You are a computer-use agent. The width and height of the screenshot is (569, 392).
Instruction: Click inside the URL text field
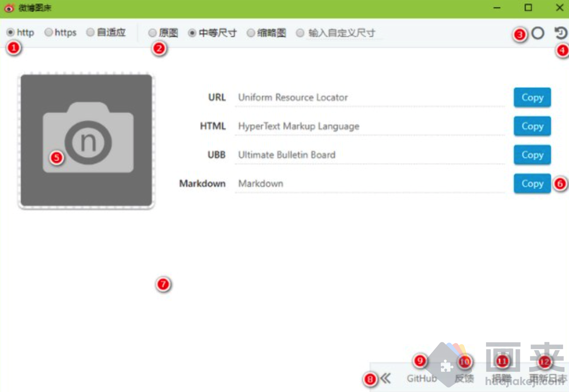(x=361, y=98)
